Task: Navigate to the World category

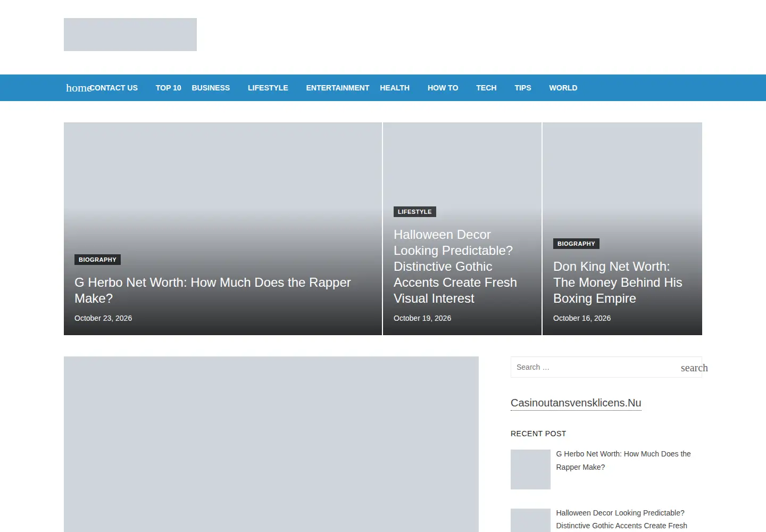Action: (x=563, y=88)
